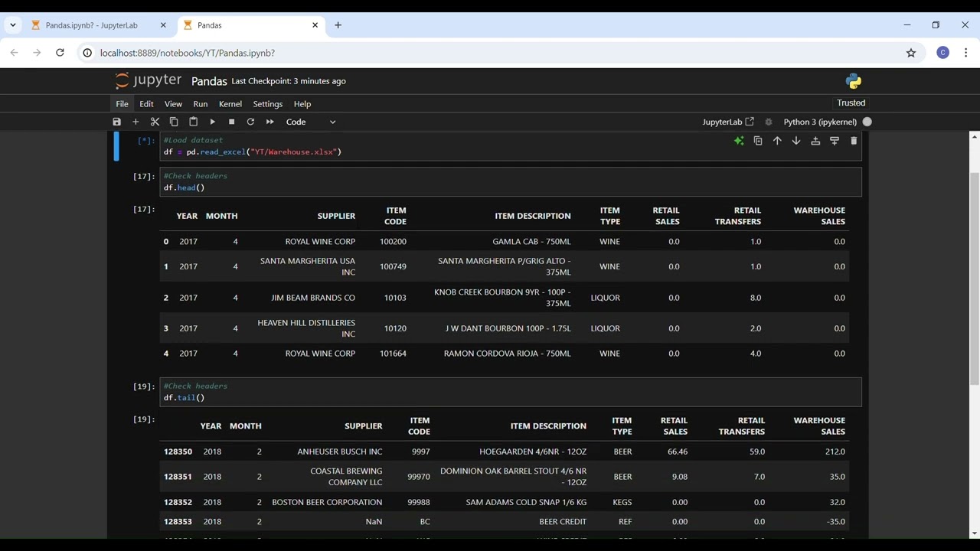This screenshot has width=980, height=551.
Task: Move the cell down with the arrow icon
Action: point(796,141)
